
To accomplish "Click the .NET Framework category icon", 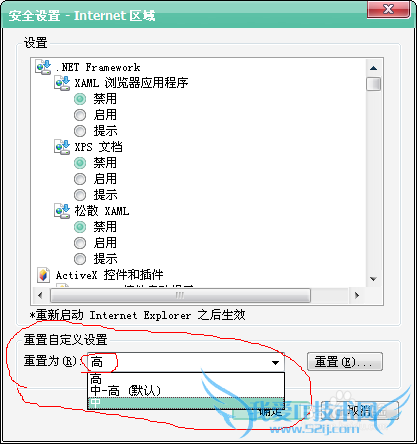I will click(x=43, y=67).
